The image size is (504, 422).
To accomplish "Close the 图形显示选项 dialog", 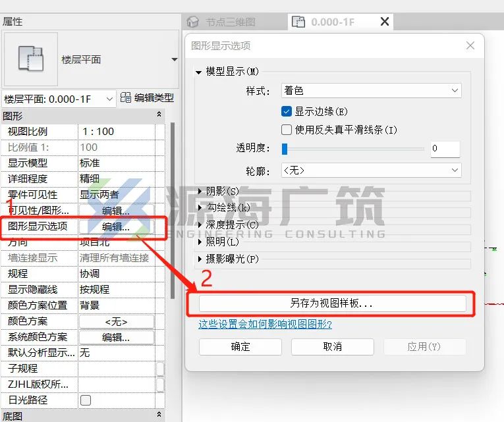I will 470,45.
